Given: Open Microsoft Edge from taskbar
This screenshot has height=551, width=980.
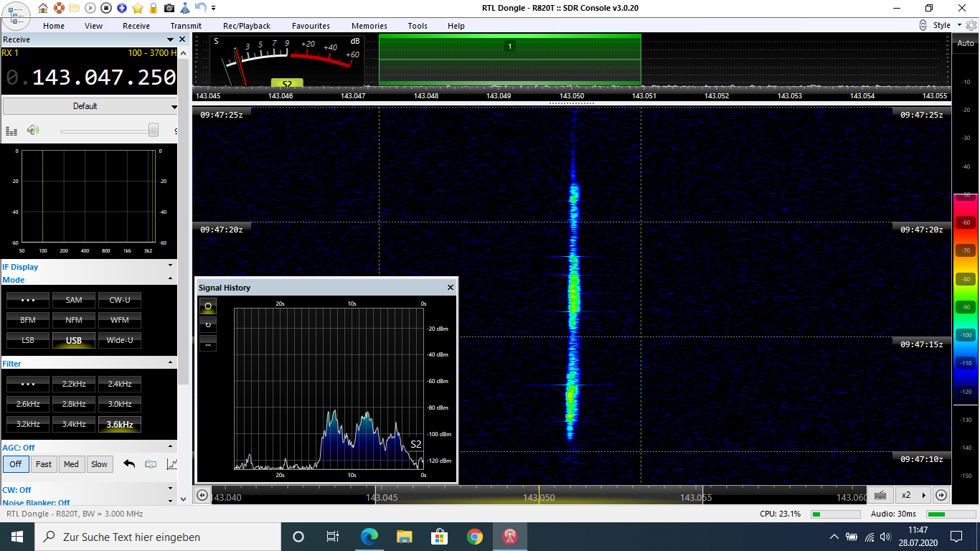Looking at the screenshot, I should point(369,537).
